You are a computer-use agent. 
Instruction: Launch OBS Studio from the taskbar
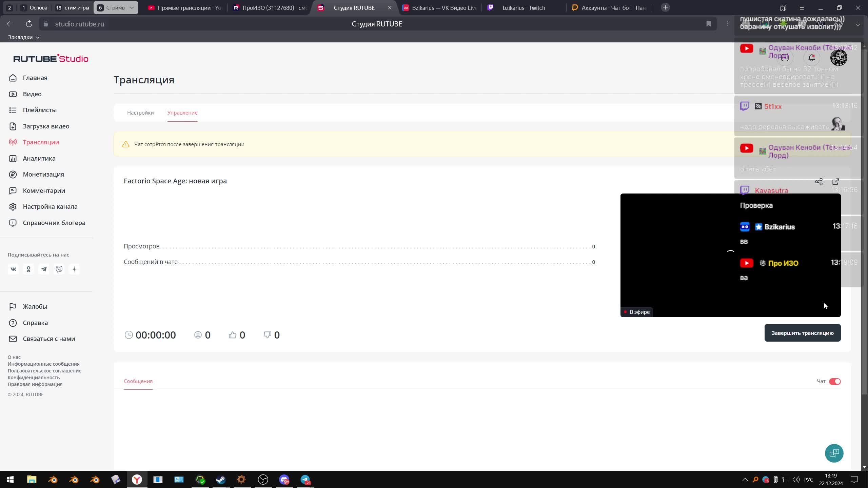point(263,480)
